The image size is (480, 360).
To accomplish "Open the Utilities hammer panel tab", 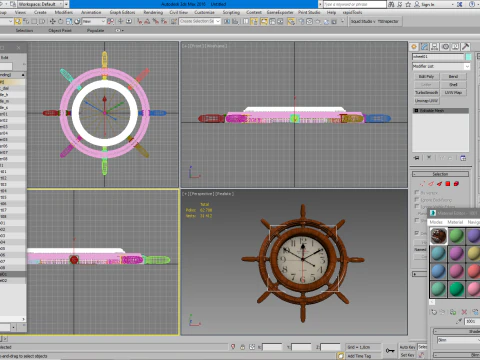I will pos(466,47).
